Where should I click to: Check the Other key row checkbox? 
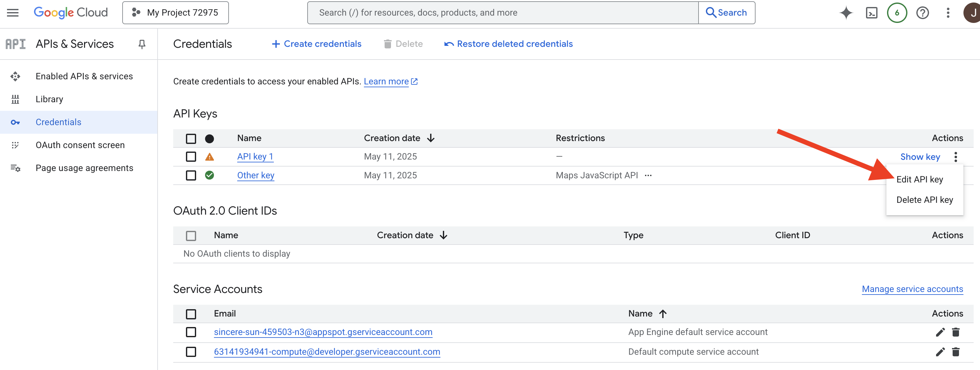(x=191, y=175)
